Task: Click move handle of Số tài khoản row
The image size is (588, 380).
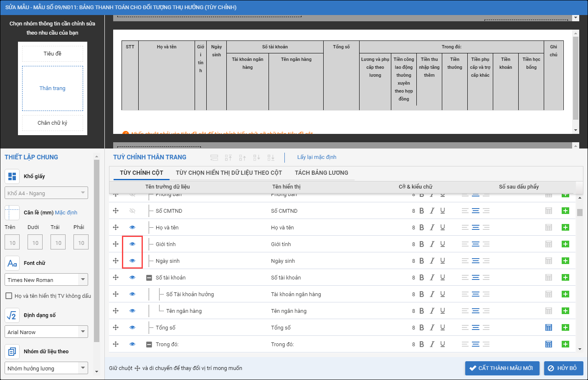Action: (x=116, y=277)
